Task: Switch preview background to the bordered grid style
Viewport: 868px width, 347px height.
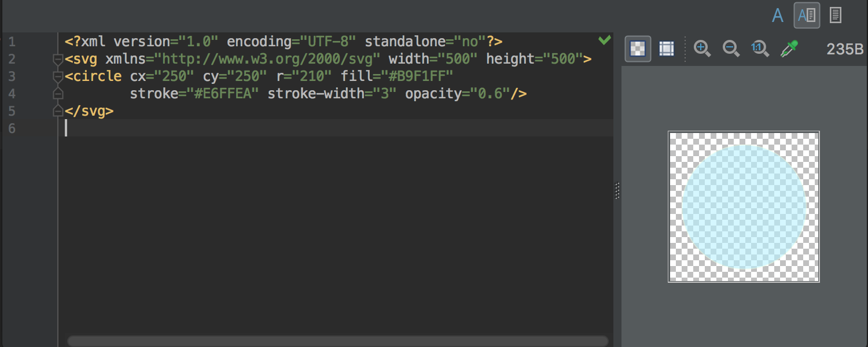Action: coord(666,49)
